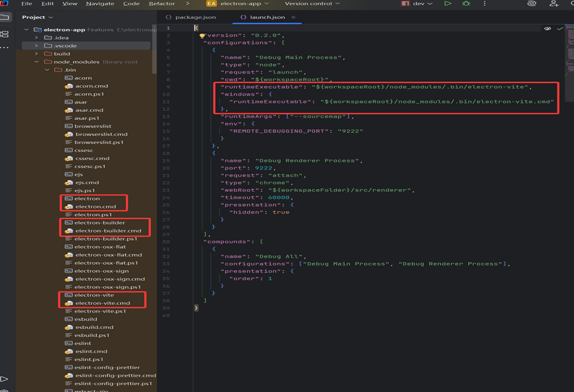Click the AI assistant spiral icon

click(x=532, y=4)
